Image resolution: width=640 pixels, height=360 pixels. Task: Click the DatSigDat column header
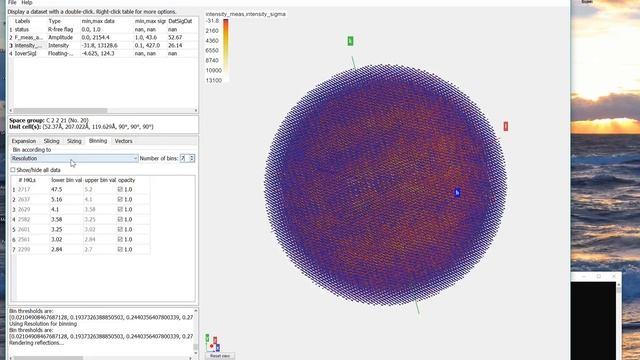tap(180, 21)
